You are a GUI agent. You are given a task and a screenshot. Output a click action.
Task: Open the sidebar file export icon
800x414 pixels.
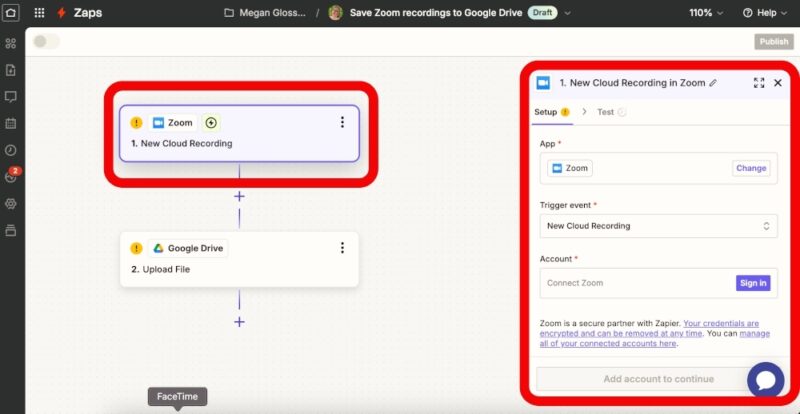11,70
